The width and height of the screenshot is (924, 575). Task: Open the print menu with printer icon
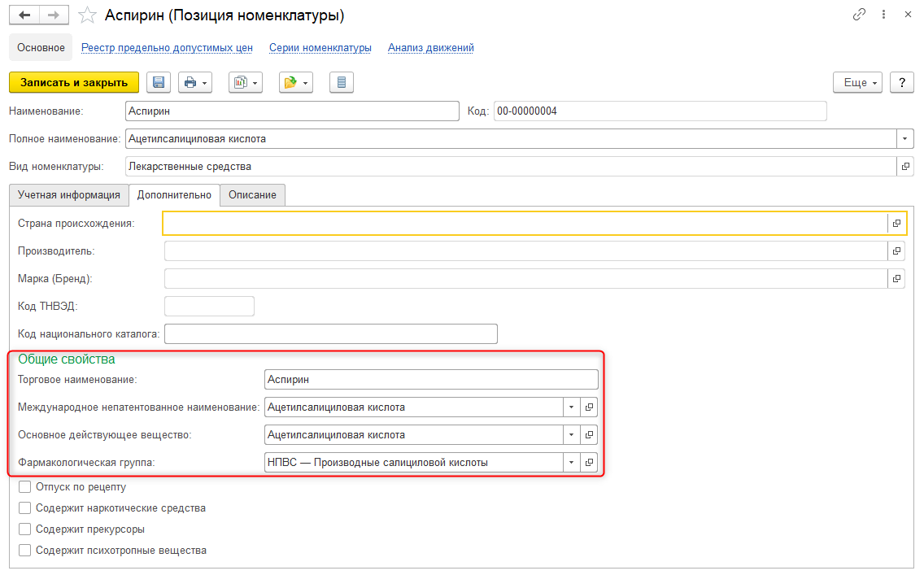point(195,82)
